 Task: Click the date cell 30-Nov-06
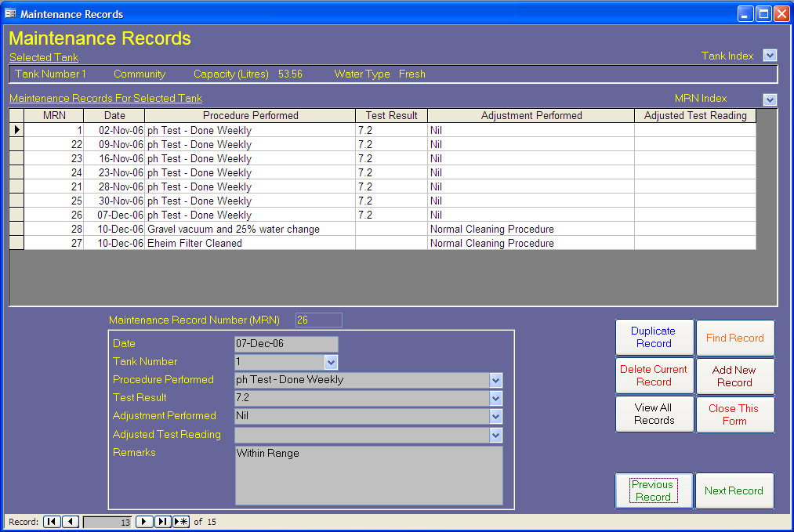point(114,201)
